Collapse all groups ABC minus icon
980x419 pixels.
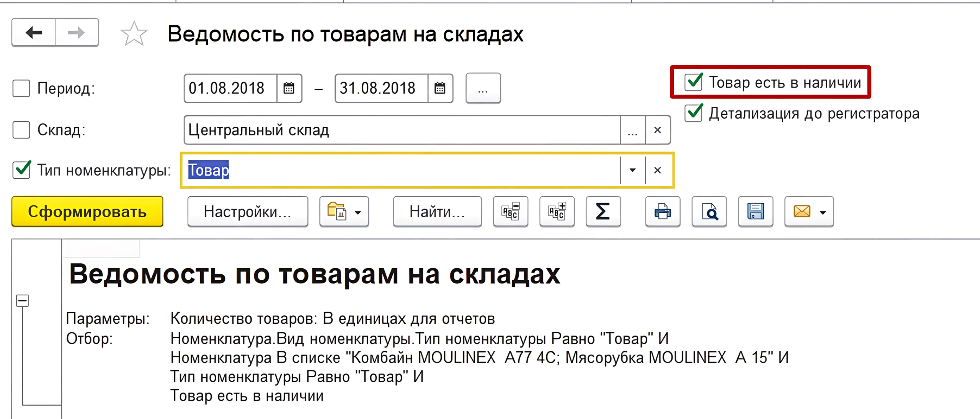(511, 212)
